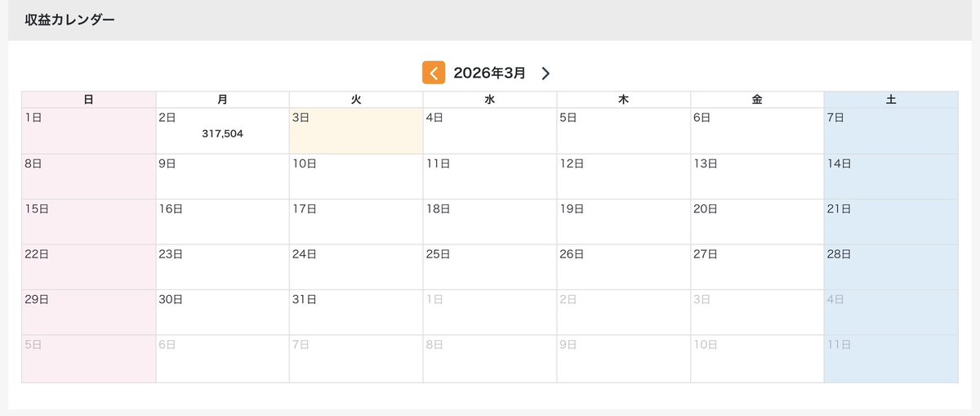This screenshot has height=416, width=980.
Task: Select the black 9日 cell under 月
Action: (x=223, y=177)
